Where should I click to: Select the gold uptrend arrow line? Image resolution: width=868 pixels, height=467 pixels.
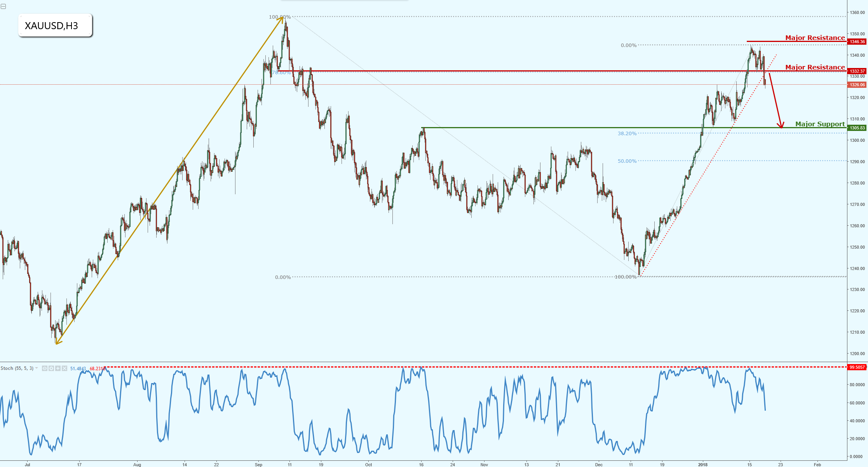pyautogui.click(x=169, y=181)
